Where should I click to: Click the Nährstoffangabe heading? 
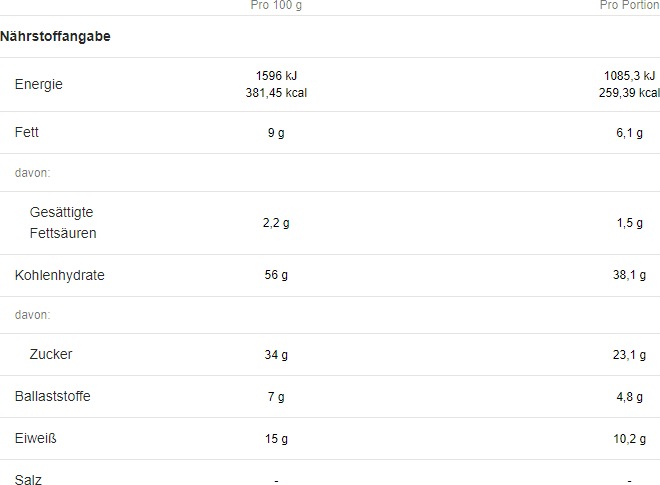click(x=55, y=36)
